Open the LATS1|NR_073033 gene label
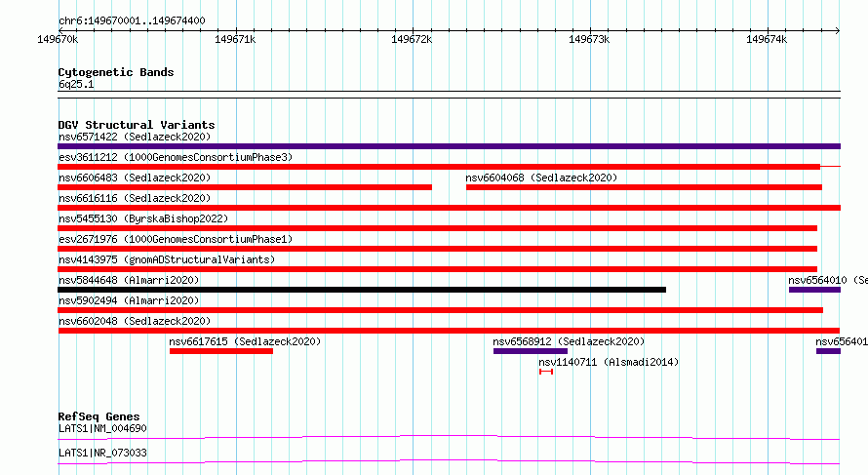This screenshot has height=475, width=868. coord(102,453)
